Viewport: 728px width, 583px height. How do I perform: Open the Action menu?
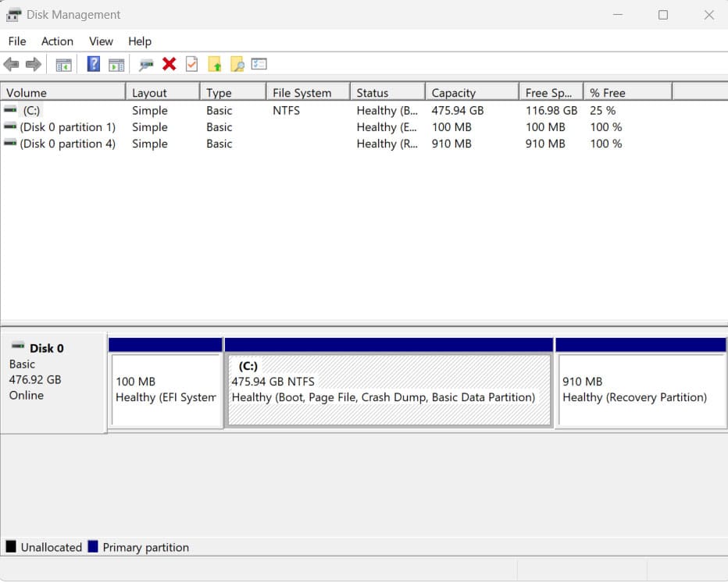coord(57,41)
